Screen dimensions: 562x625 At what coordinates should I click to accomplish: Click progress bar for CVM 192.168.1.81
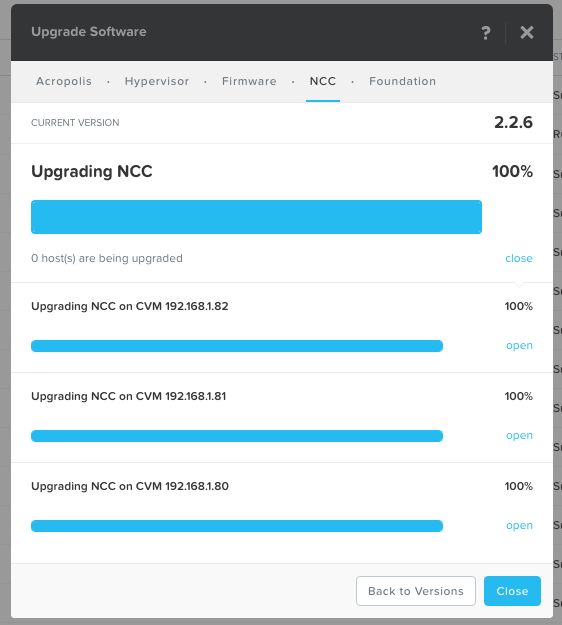point(237,436)
